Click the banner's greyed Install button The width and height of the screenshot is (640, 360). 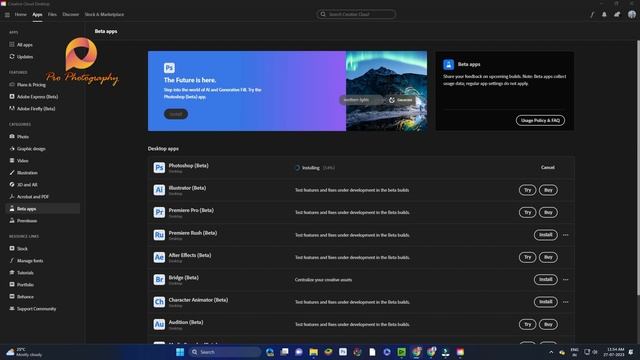[x=176, y=114]
